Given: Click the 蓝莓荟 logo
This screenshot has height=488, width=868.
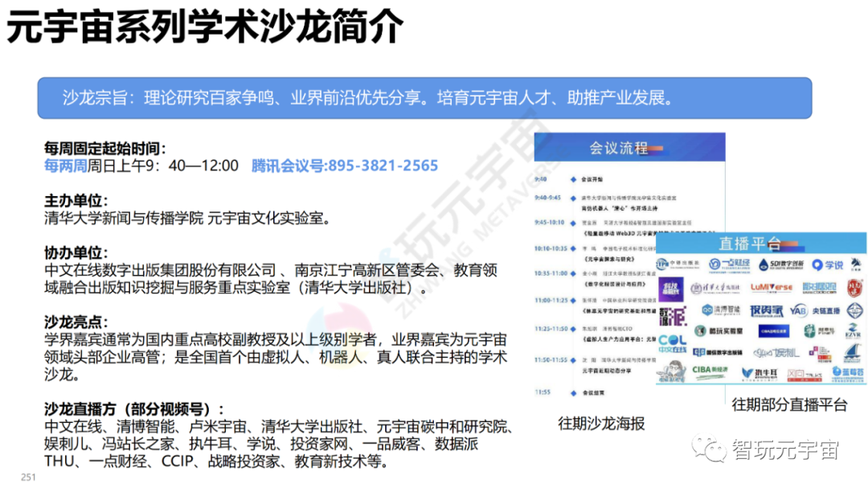Looking at the screenshot, I should (x=848, y=374).
